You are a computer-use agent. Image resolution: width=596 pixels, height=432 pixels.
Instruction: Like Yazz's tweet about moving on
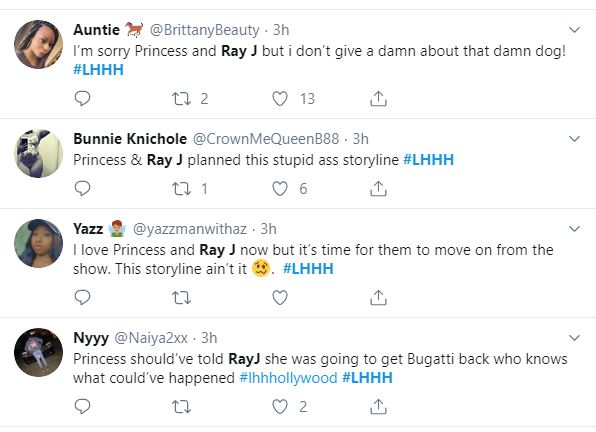(x=280, y=298)
